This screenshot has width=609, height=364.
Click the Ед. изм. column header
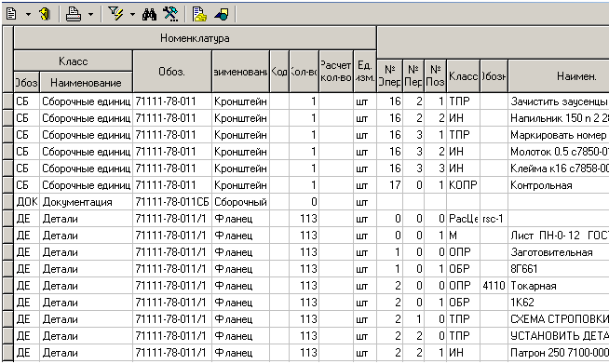365,72
